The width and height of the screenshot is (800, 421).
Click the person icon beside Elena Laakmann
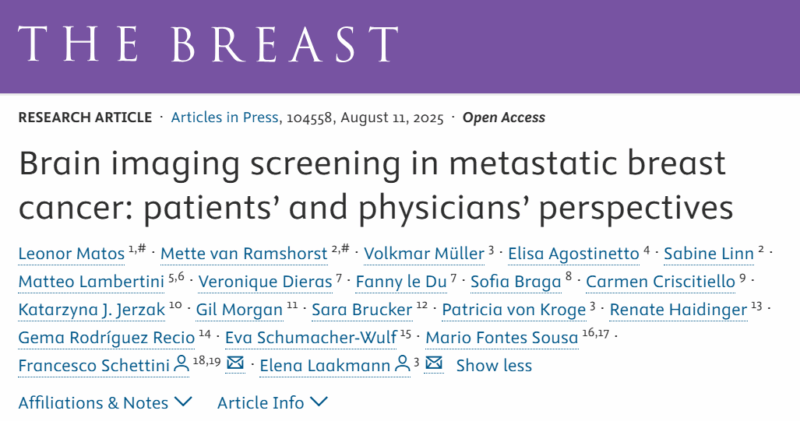[403, 364]
